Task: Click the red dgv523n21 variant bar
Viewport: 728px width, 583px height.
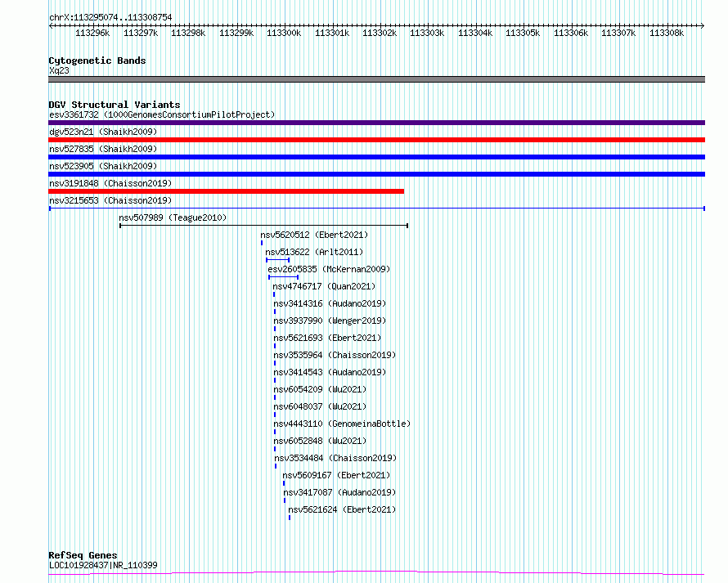Action: (376, 140)
